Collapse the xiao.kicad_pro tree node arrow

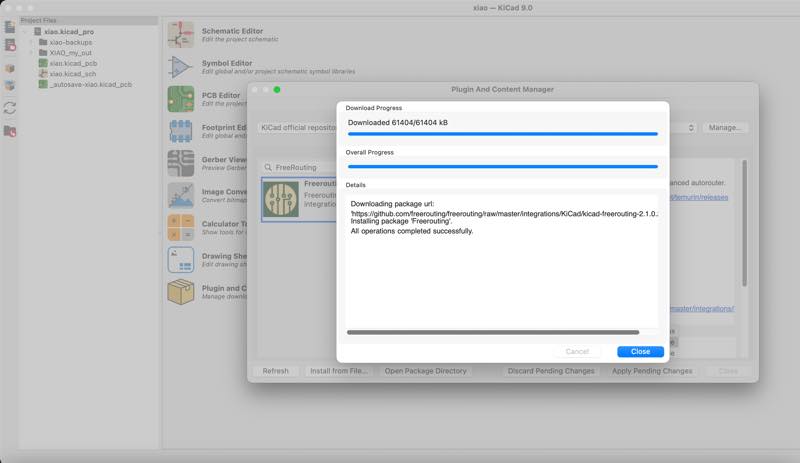pos(26,32)
